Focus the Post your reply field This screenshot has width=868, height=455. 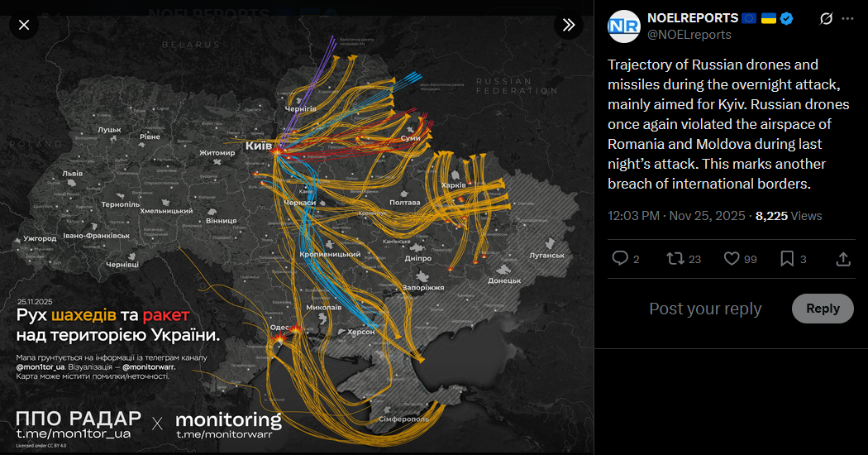coord(705,309)
